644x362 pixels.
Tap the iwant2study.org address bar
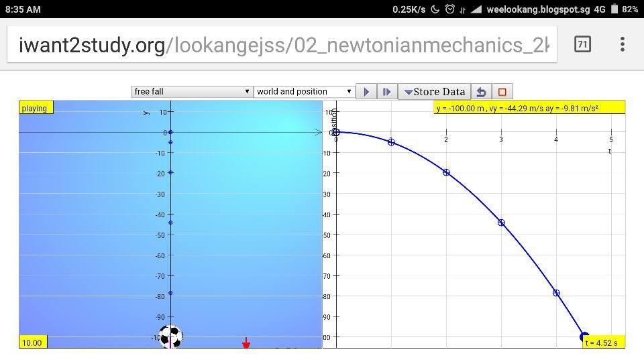282,45
